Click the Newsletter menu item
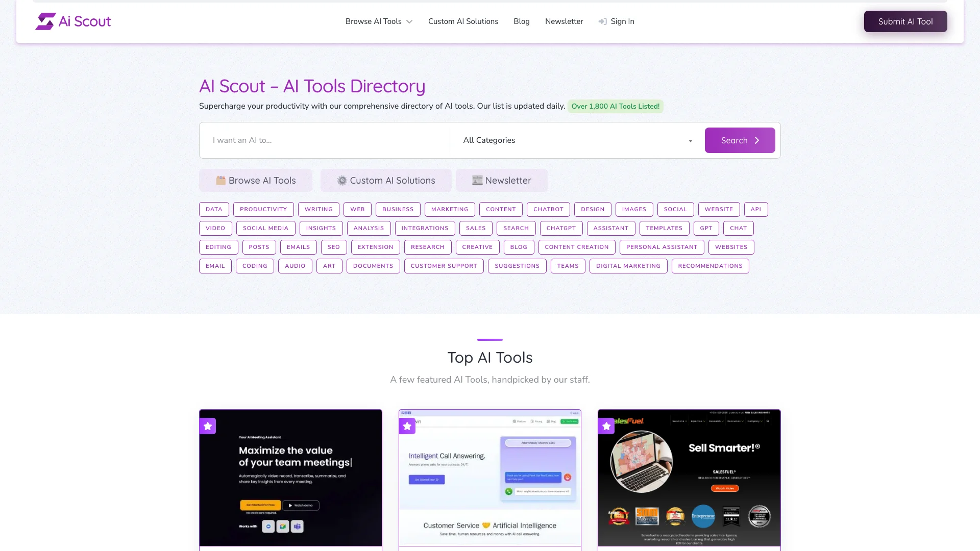980x551 pixels. pyautogui.click(x=564, y=21)
